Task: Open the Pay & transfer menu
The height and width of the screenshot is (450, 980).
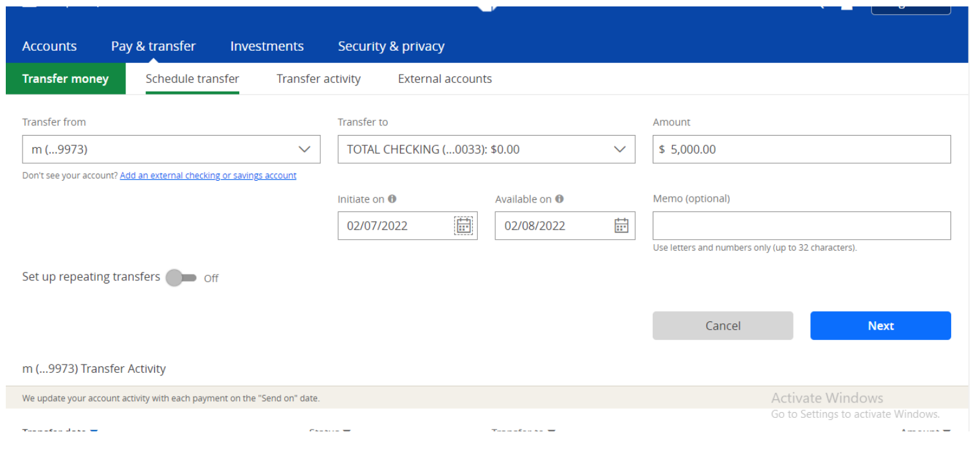Action: 153,46
